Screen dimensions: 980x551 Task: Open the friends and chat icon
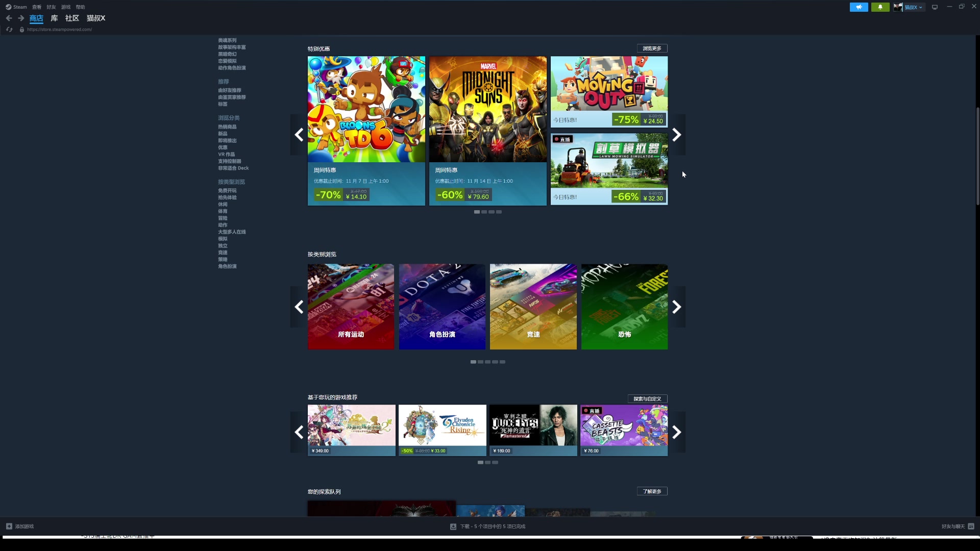971,526
